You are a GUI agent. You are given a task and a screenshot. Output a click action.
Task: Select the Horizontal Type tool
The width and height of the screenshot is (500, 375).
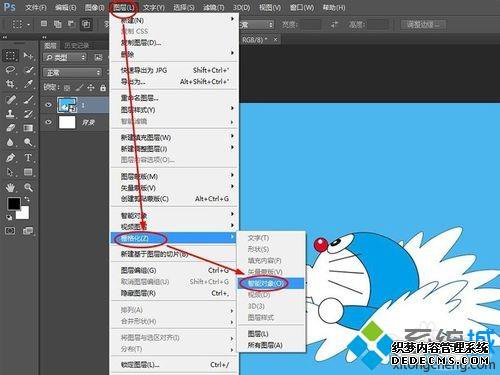point(28,157)
